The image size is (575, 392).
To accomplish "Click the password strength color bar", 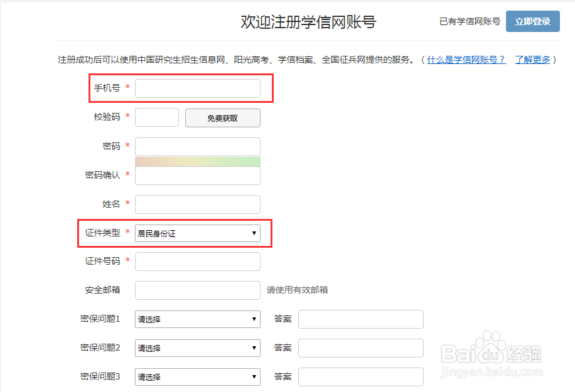I will (x=198, y=162).
